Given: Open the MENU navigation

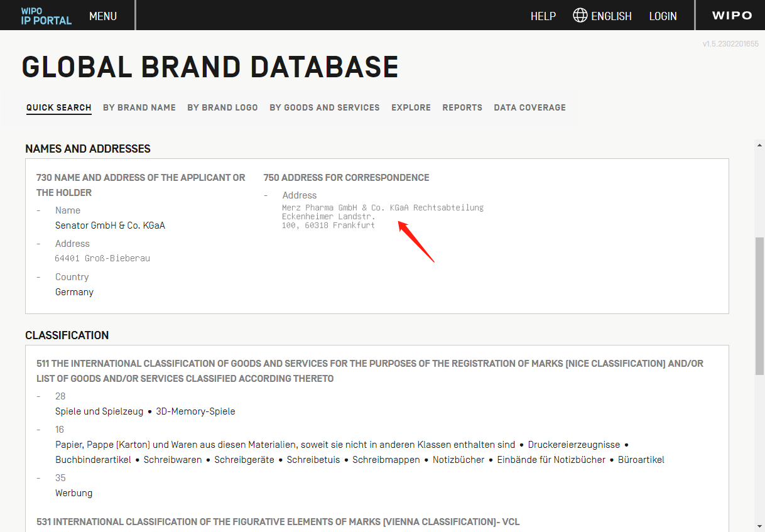Looking at the screenshot, I should click(x=103, y=16).
